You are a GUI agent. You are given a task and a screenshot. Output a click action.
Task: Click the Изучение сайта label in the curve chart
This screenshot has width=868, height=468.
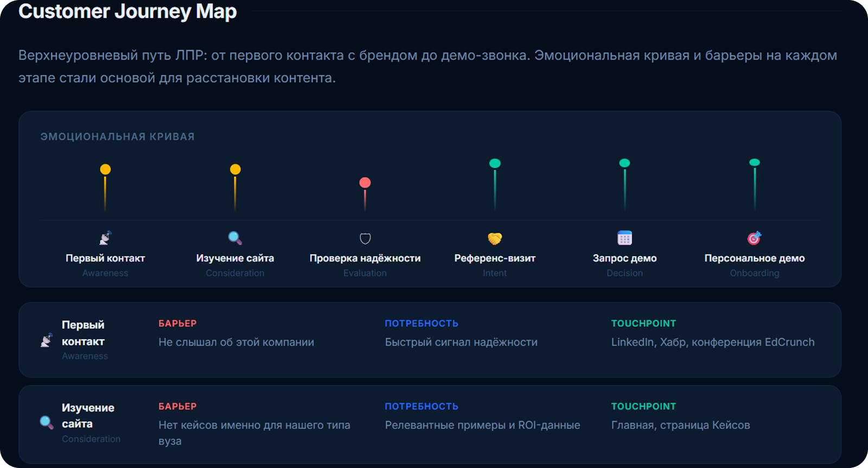click(x=235, y=258)
